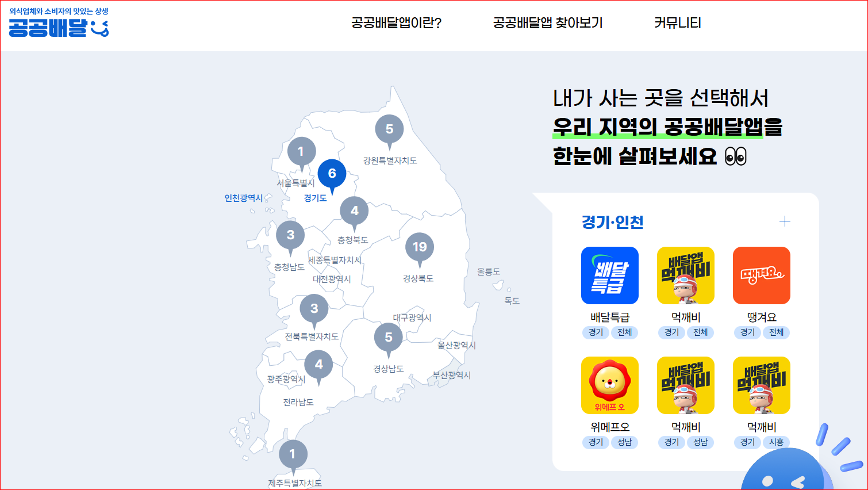Viewport: 868px width, 490px height.
Task: Select the 충청남도 marker showing 3
Action: click(x=290, y=234)
